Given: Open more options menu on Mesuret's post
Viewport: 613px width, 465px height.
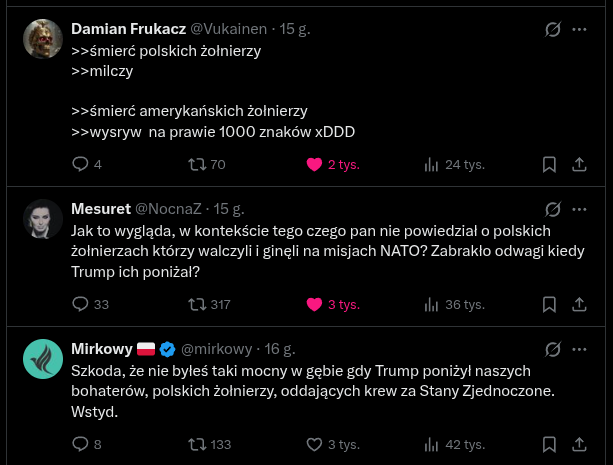Looking at the screenshot, I should click(x=579, y=209).
